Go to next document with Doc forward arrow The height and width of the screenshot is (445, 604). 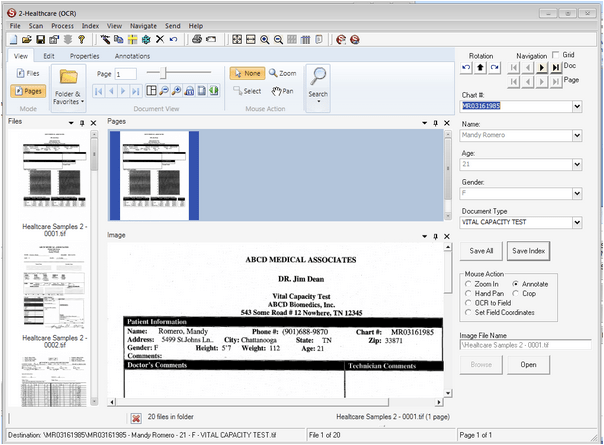click(542, 68)
